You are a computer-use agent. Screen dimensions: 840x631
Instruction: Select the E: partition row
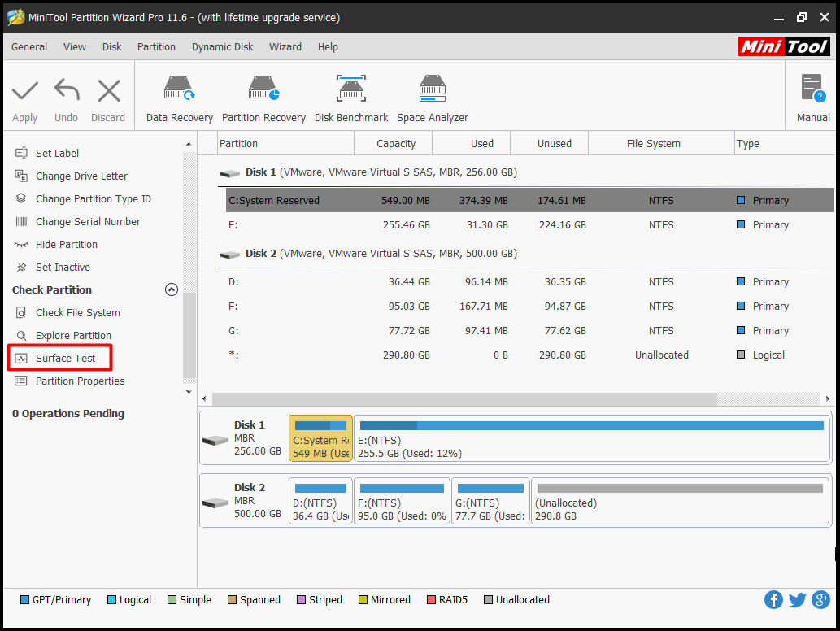[529, 225]
